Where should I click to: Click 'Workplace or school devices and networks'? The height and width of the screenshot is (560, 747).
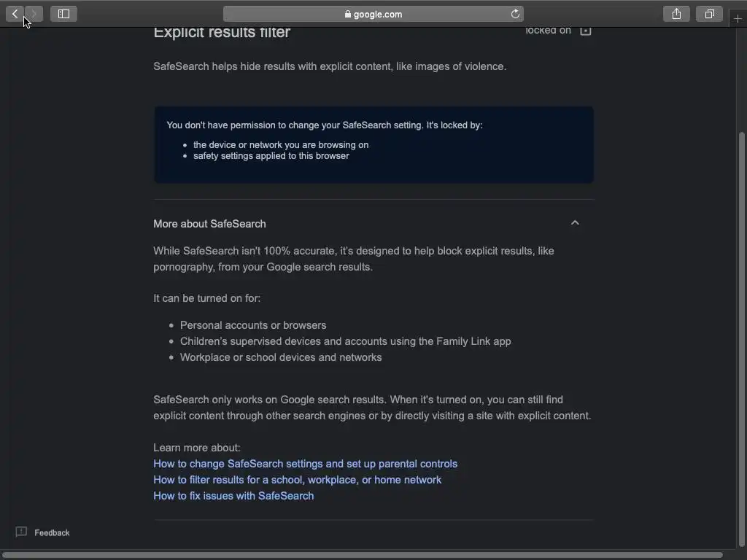pos(281,357)
